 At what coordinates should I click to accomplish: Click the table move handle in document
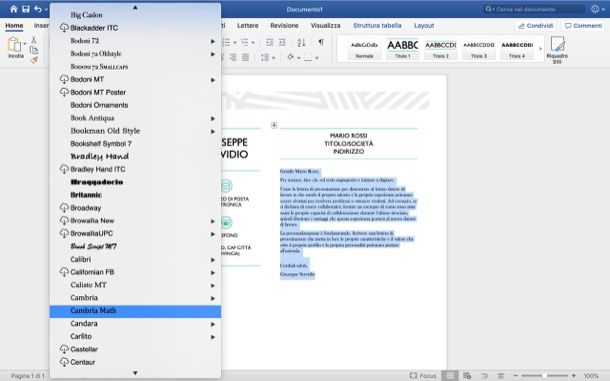274,125
